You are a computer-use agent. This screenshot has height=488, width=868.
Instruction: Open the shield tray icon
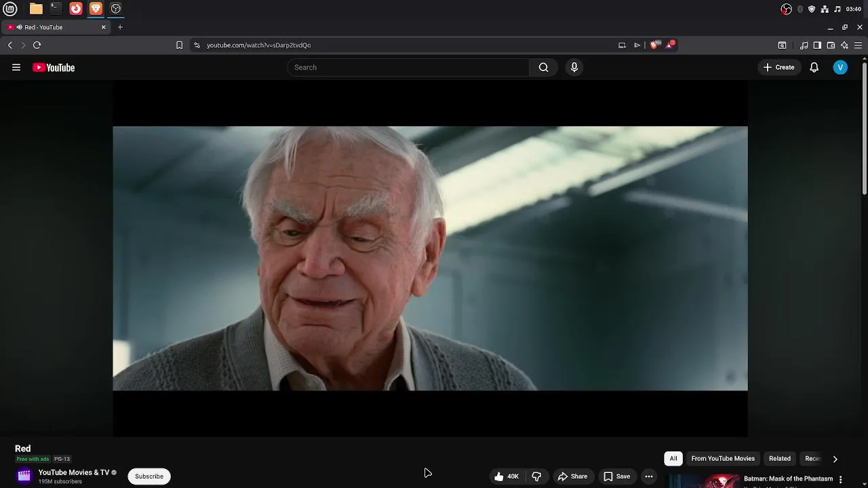(x=812, y=9)
